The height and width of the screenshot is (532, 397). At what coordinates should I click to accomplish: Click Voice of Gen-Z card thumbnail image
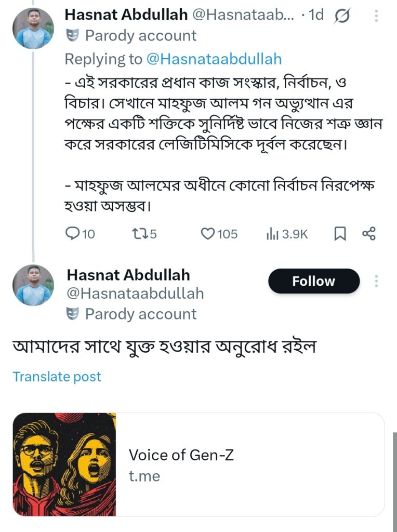(x=64, y=464)
